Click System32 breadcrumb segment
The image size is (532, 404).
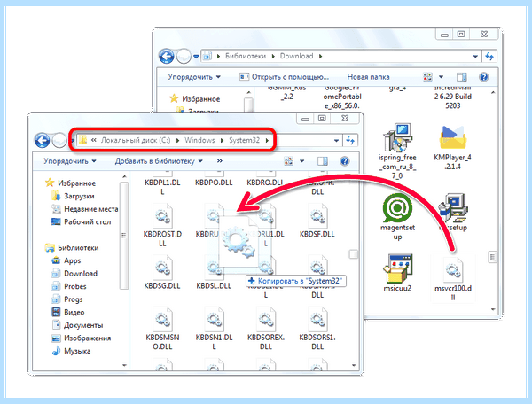[245, 140]
